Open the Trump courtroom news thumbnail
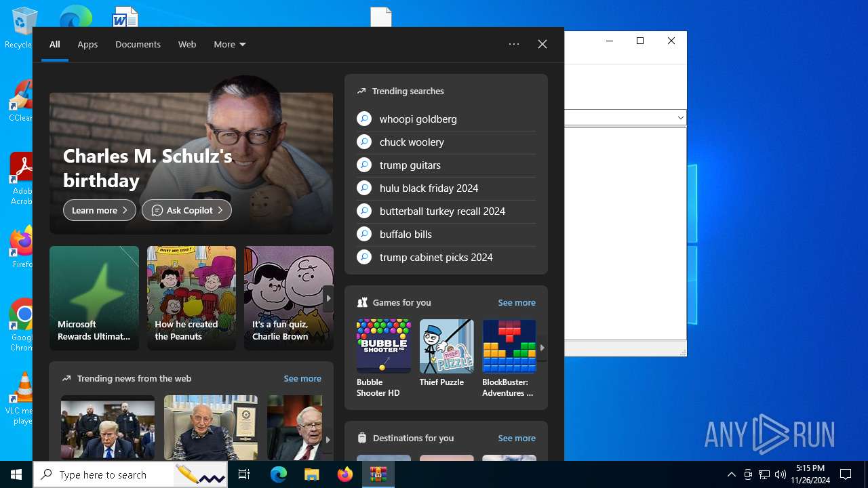 108,428
